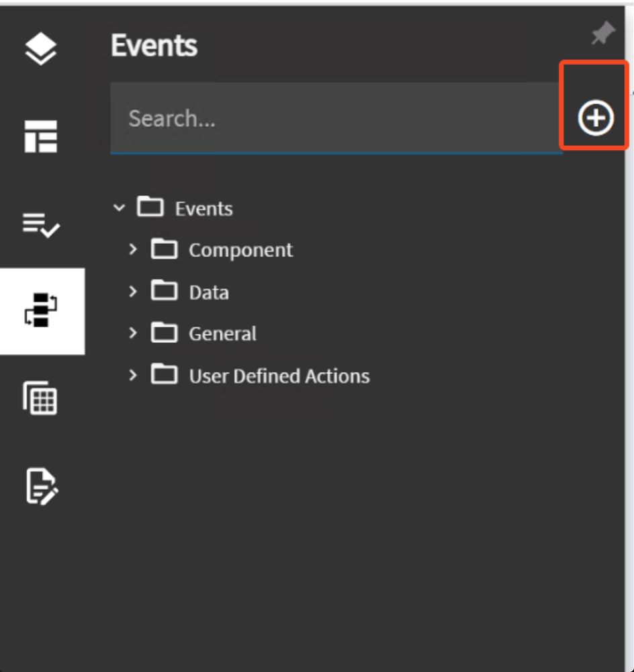This screenshot has width=634, height=672.
Task: Select the page layout icon in sidebar
Action: click(x=40, y=136)
